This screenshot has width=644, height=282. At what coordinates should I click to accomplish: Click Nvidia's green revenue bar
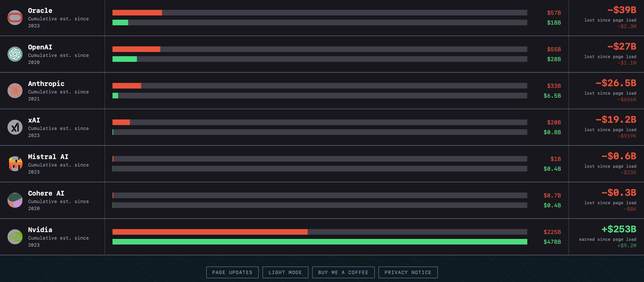pos(320,241)
